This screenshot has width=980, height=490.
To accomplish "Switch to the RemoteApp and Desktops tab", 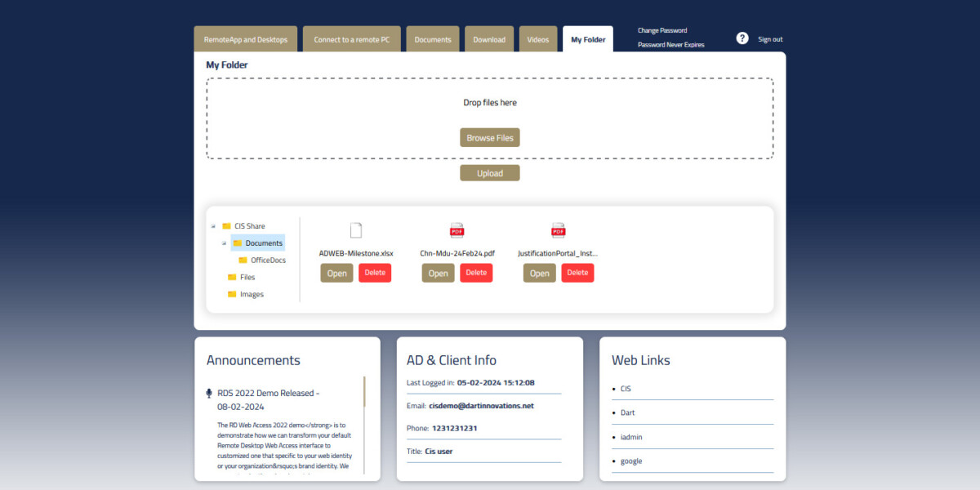I will pyautogui.click(x=245, y=39).
